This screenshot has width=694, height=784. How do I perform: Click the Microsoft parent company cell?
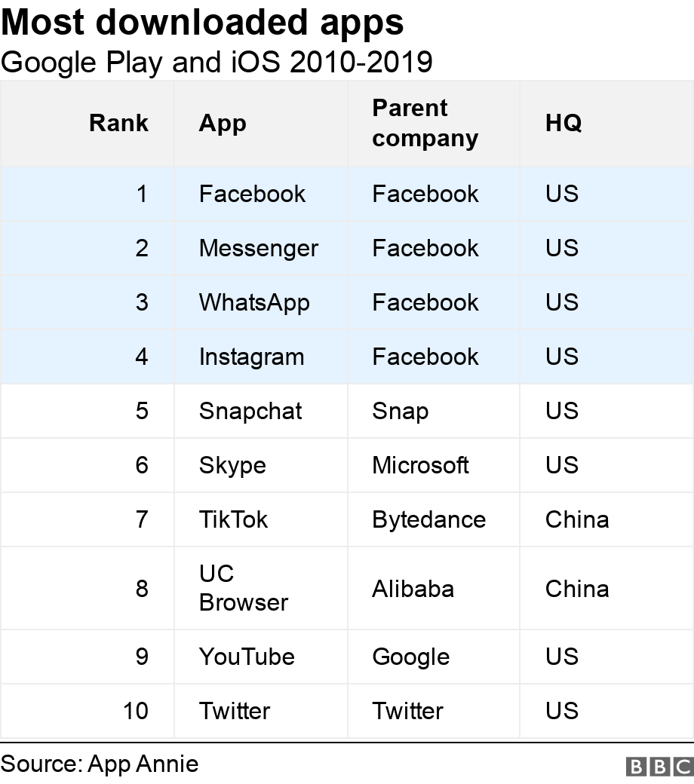tap(420, 465)
